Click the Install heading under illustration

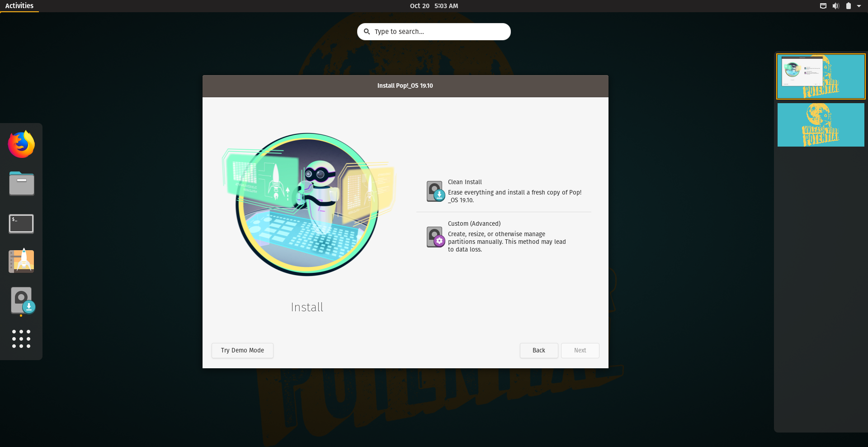pyautogui.click(x=307, y=308)
